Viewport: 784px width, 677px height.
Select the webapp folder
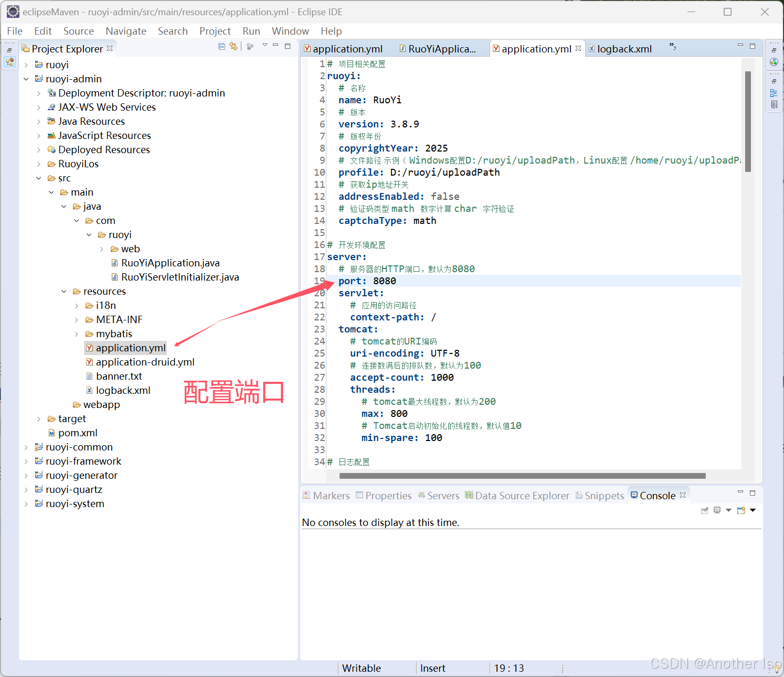click(x=97, y=404)
